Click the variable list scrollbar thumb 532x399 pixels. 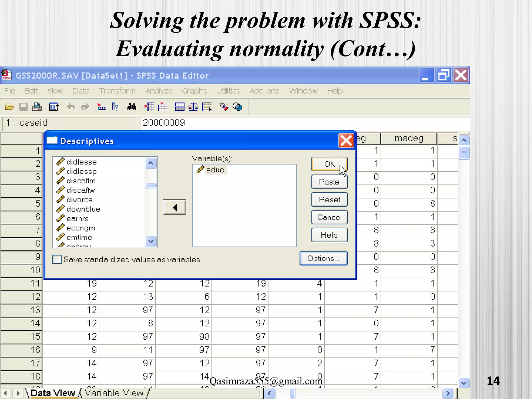151,185
